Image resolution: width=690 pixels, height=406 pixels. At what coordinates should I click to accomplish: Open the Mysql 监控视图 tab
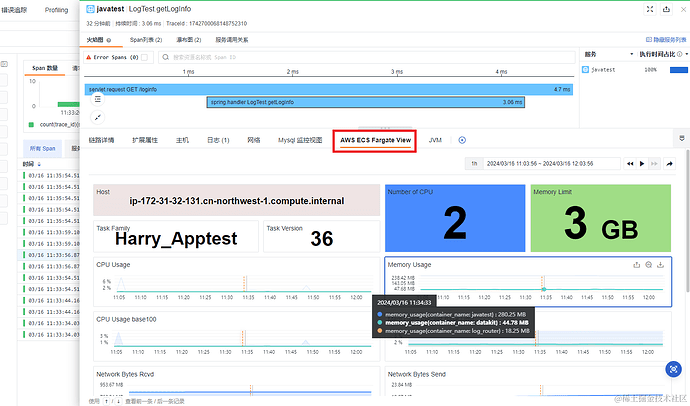pos(300,140)
